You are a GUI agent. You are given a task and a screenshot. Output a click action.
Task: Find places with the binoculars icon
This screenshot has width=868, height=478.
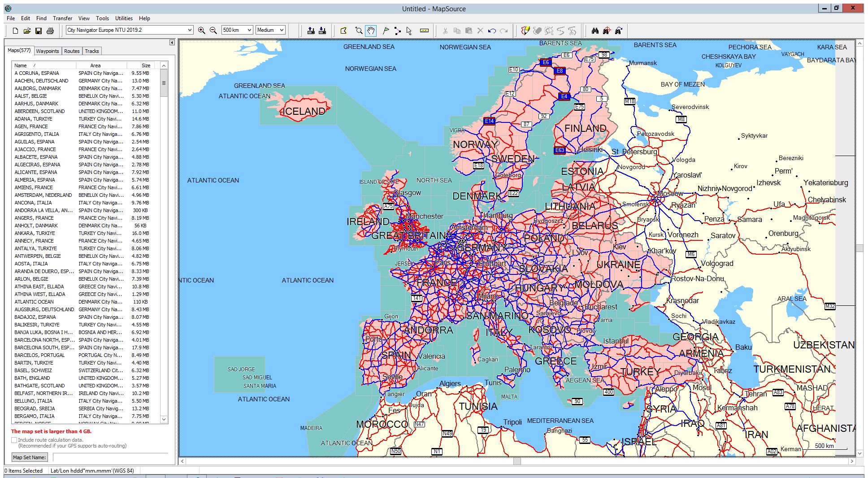595,30
